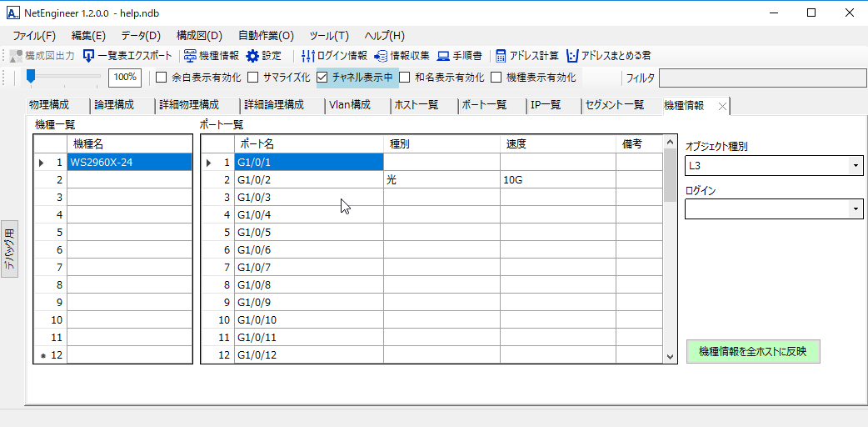Click the 一覧表エクスポート export icon

tap(89, 56)
